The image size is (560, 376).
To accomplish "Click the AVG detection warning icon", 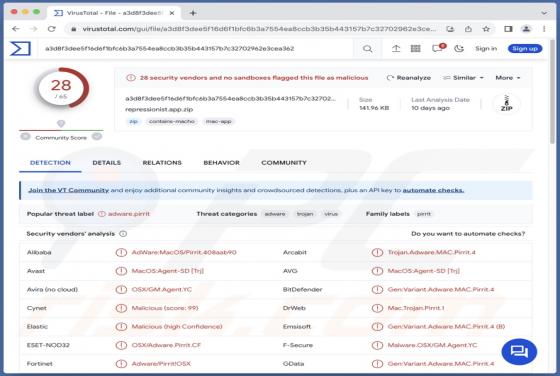I will (377, 271).
